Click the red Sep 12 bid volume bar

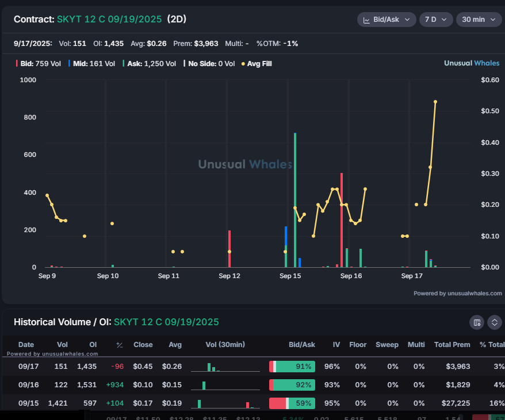[229, 249]
